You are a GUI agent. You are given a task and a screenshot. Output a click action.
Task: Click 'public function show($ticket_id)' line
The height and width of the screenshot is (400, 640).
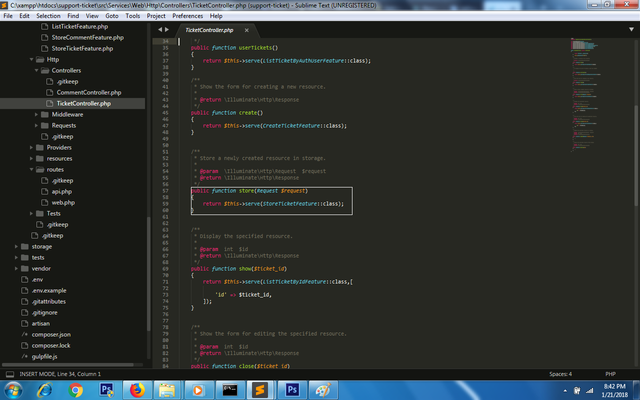click(x=239, y=269)
